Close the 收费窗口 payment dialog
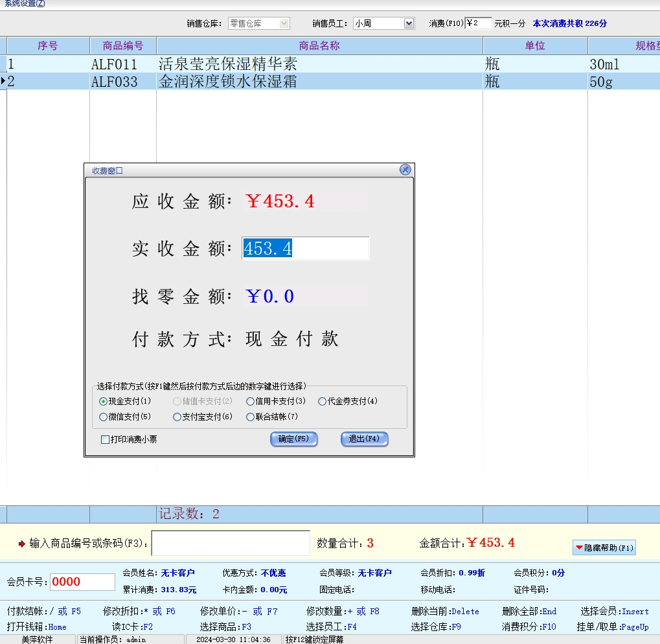The image size is (660, 644). [405, 170]
